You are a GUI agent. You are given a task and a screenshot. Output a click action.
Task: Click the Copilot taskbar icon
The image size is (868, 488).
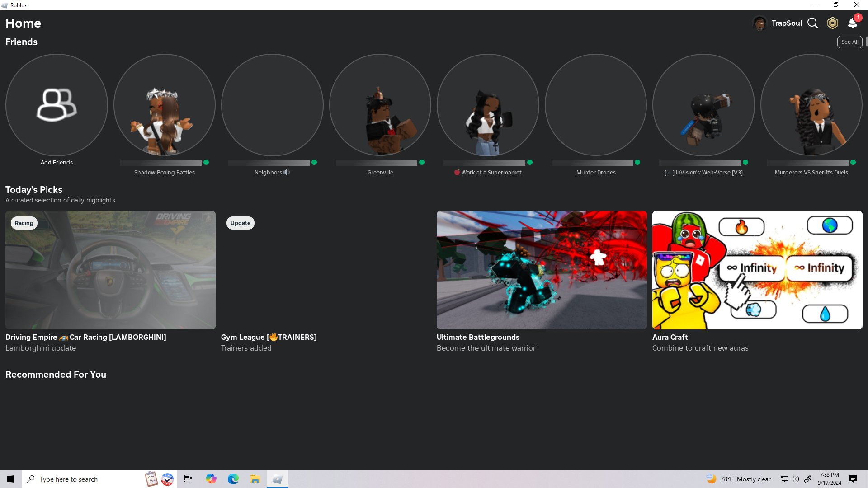(211, 479)
